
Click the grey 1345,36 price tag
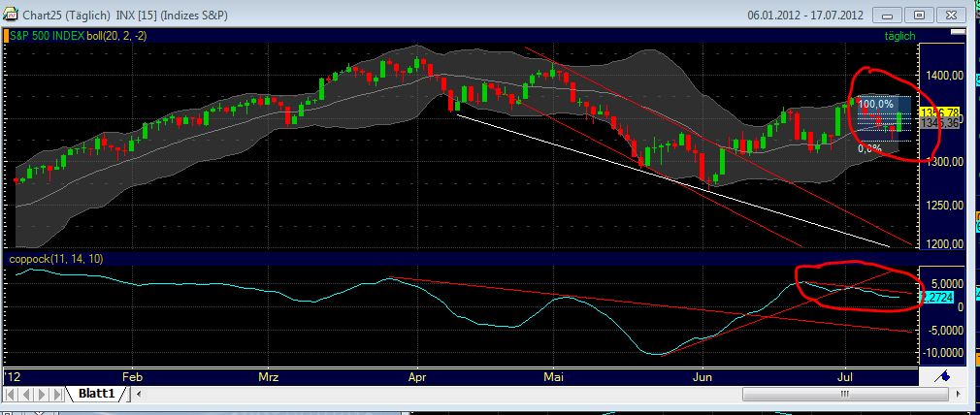940,123
